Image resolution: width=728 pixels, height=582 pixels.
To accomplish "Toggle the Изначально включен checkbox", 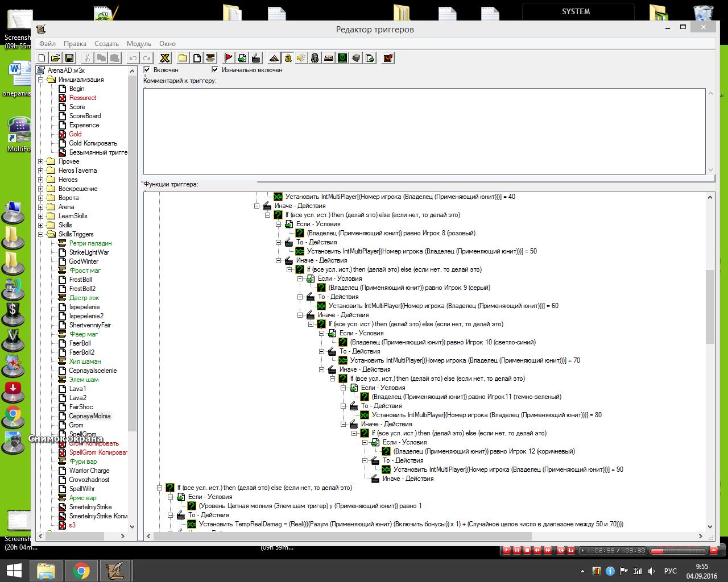I will (215, 69).
